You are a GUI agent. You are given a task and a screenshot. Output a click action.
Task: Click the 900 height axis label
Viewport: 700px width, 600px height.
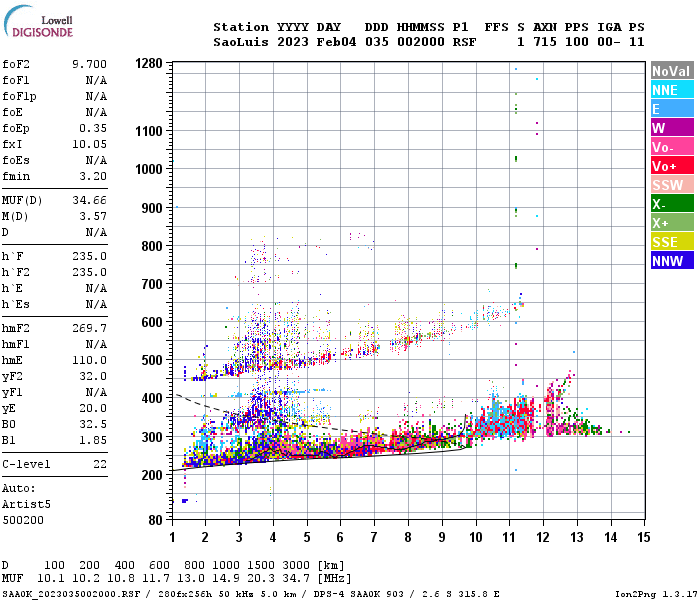pos(152,208)
